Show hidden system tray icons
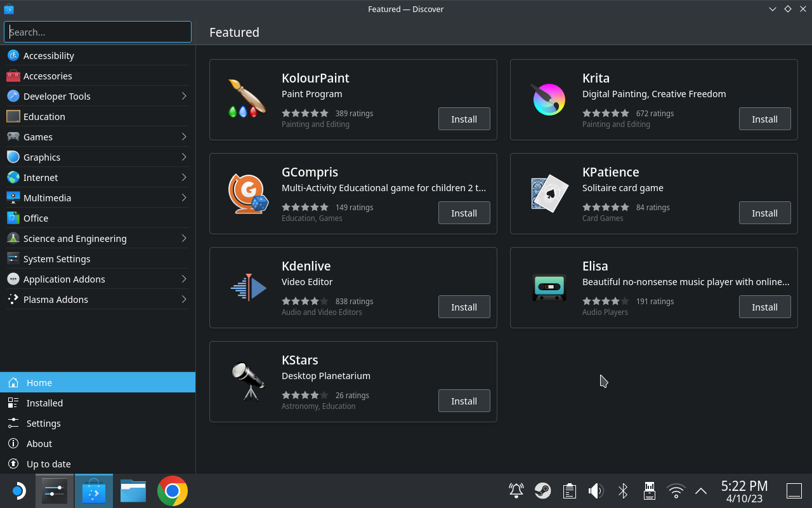 point(701,491)
